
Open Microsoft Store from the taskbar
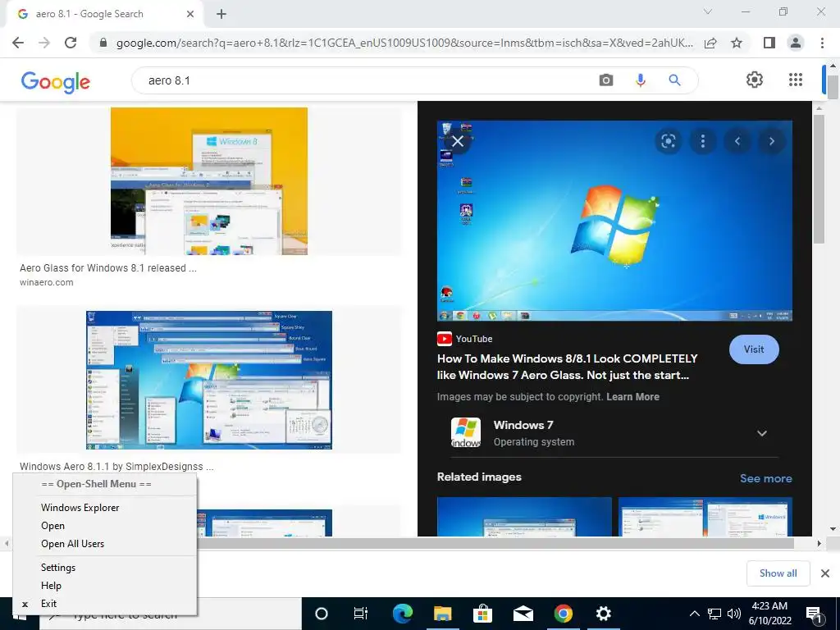click(x=482, y=614)
